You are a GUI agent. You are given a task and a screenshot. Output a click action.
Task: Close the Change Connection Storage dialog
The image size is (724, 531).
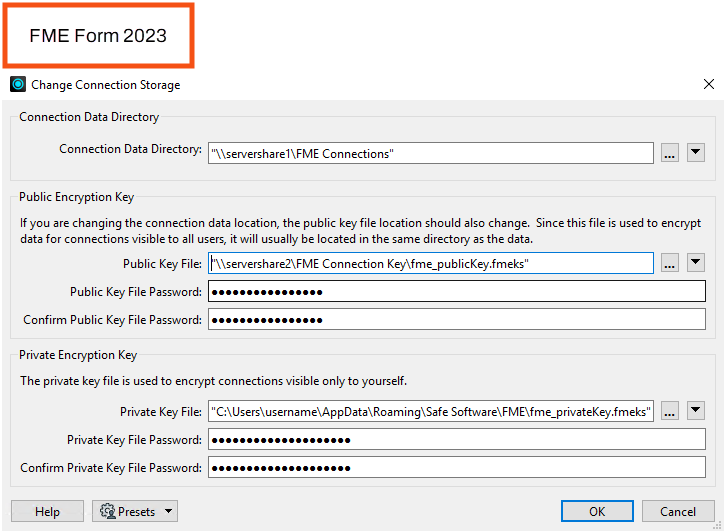pos(709,85)
